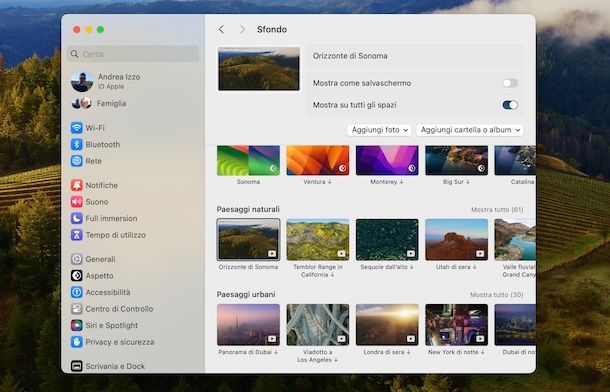Click the Centro di Controllo icon
Viewport: 610px width, 392px height.
tap(77, 309)
